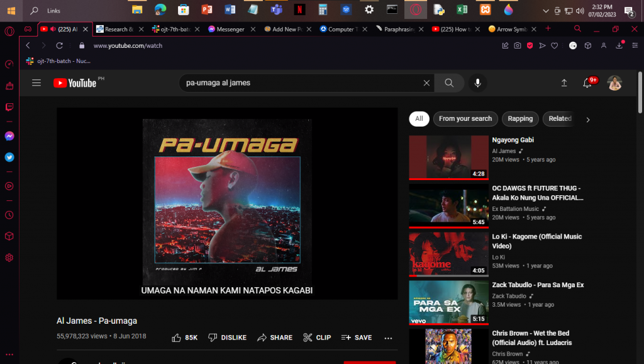Open the YouTube guide hamburger menu
This screenshot has width=644, height=364.
click(x=36, y=83)
